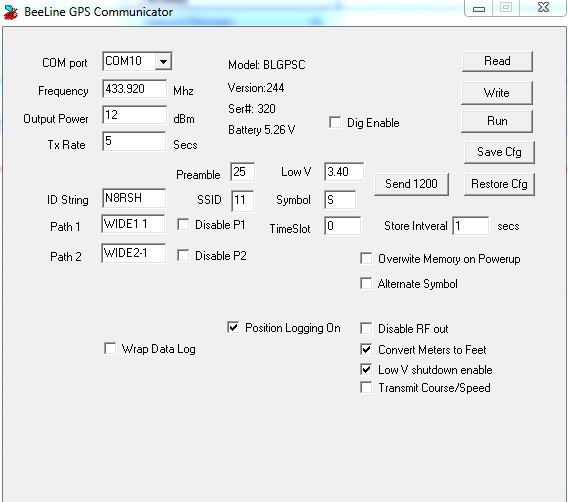Toggle Overwrite Memory on Powerup
Screen dimensions: 568x502
(366, 259)
